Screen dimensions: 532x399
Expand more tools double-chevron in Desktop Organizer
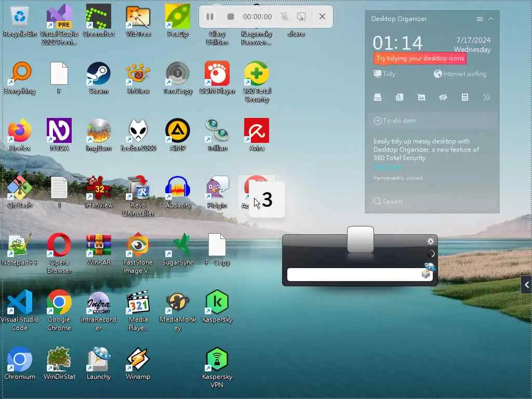coord(486,98)
